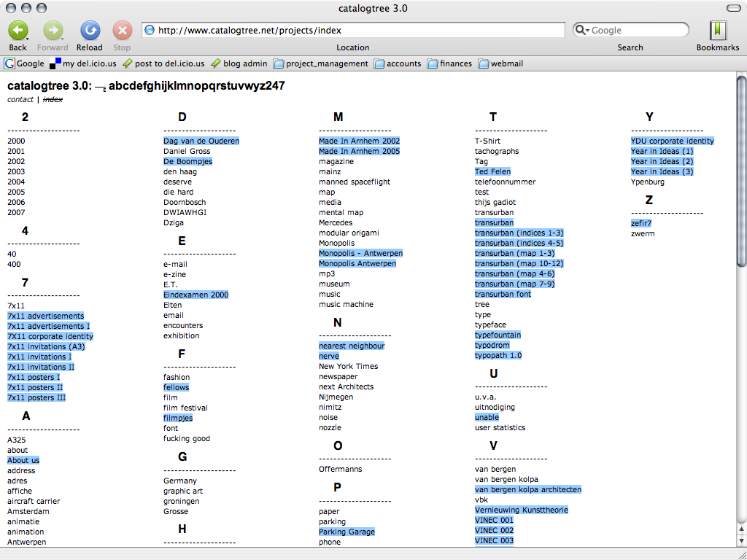The height and width of the screenshot is (560, 747).
Task: Open Bookmarks via the toolbar icon
Action: 717,31
